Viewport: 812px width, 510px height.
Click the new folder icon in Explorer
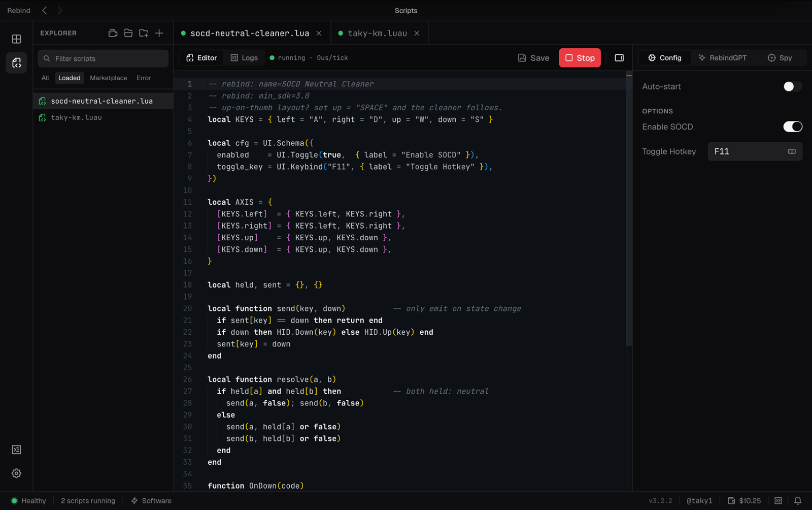coord(144,33)
